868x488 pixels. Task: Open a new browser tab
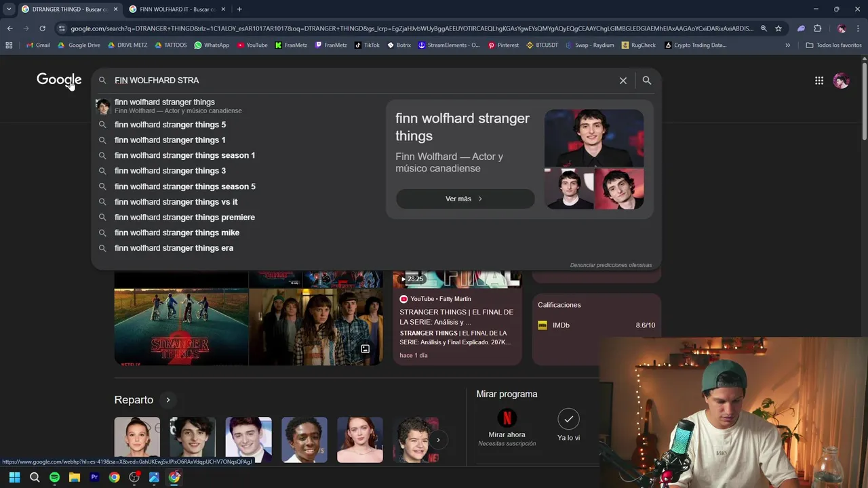pos(239,9)
